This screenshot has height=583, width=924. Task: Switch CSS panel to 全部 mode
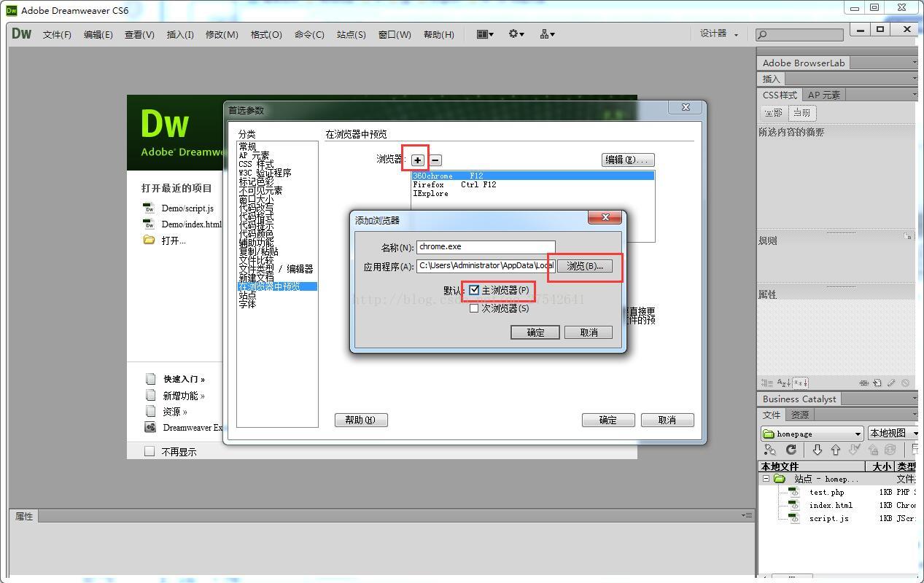point(773,113)
